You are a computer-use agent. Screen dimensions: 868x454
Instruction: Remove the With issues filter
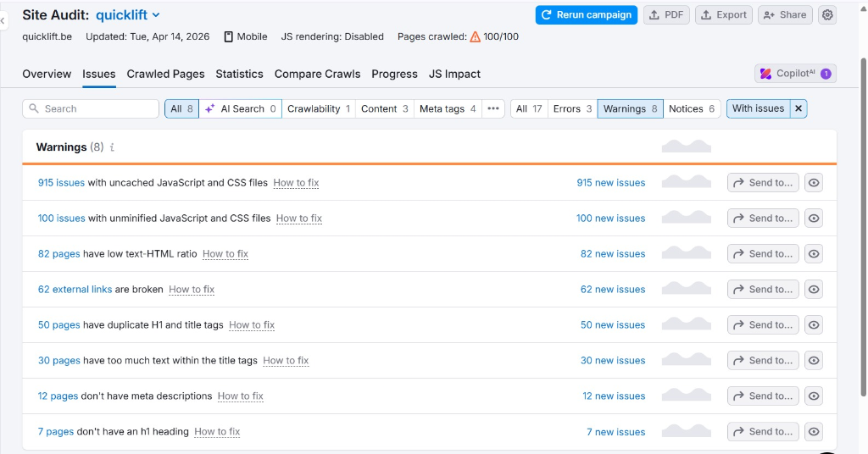point(798,108)
